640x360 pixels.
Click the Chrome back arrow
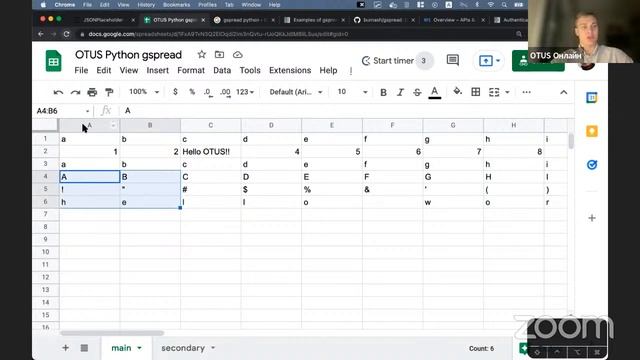pos(41,34)
